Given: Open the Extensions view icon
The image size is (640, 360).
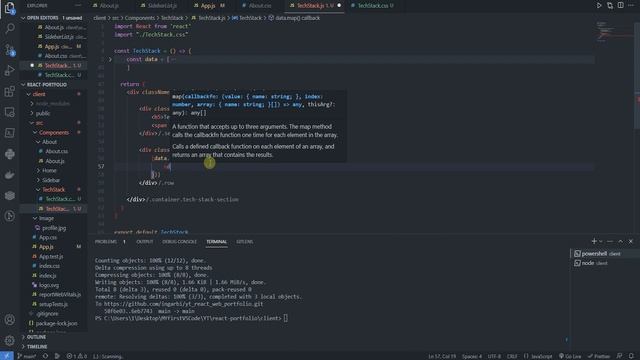Looking at the screenshot, I should coord(10,91).
